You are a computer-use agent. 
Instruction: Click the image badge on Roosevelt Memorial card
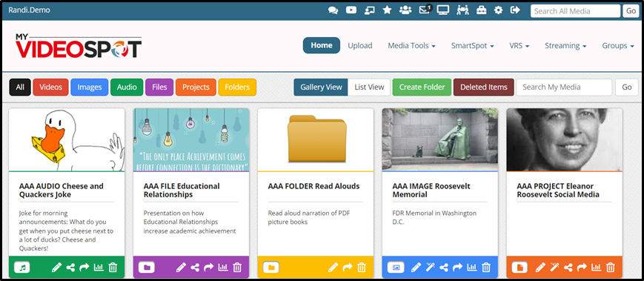click(396, 268)
